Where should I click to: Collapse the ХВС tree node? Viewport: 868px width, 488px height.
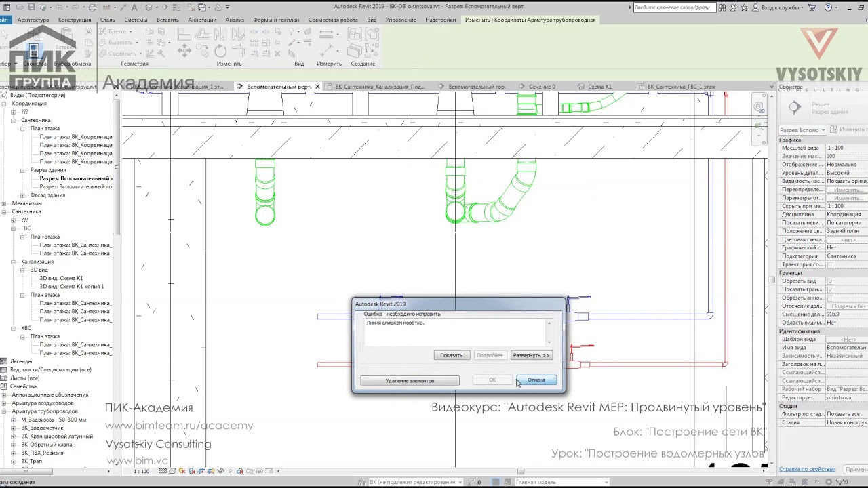[14, 328]
